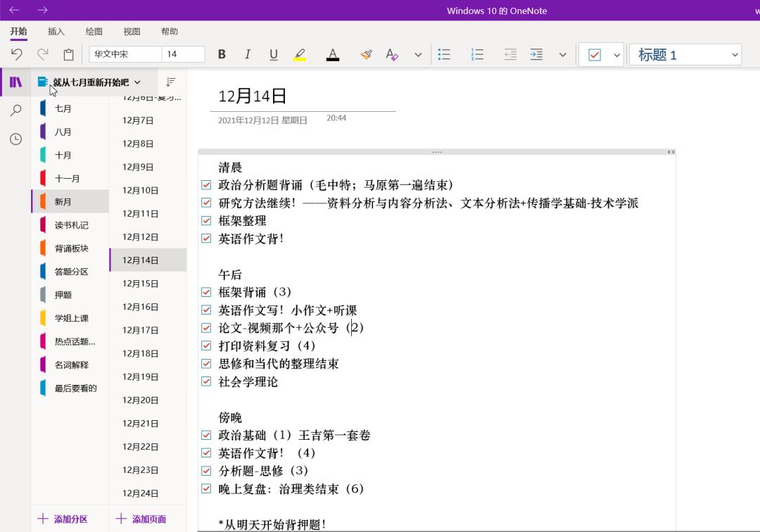Select the Notebooks library icon in sidebar

point(15,82)
